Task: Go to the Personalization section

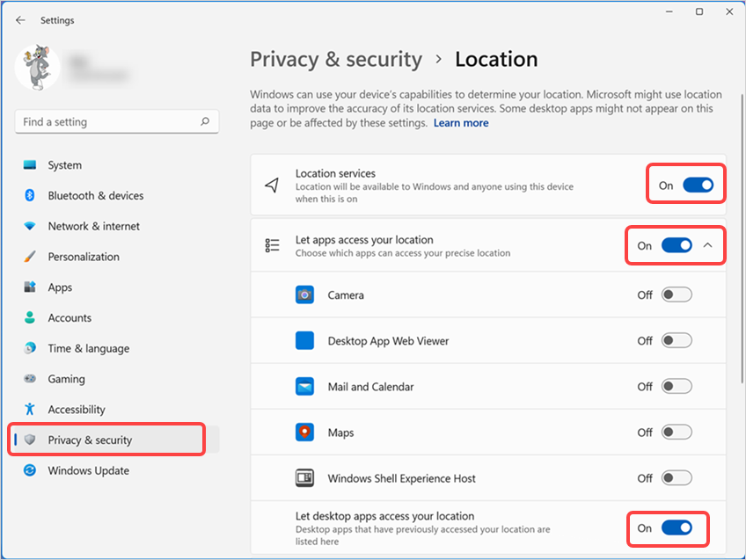Action: [84, 257]
